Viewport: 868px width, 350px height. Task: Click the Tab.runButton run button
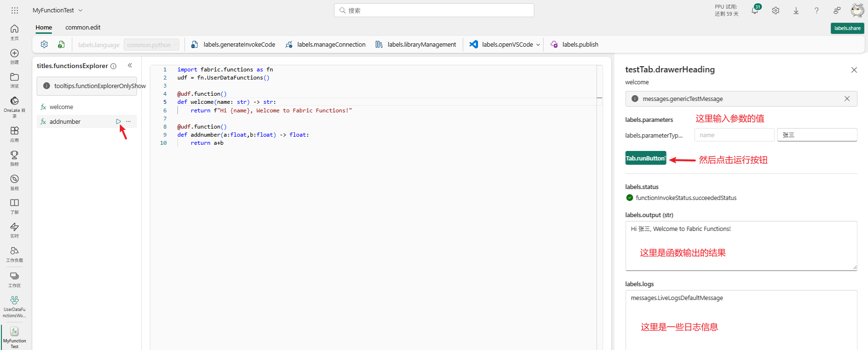(x=646, y=158)
